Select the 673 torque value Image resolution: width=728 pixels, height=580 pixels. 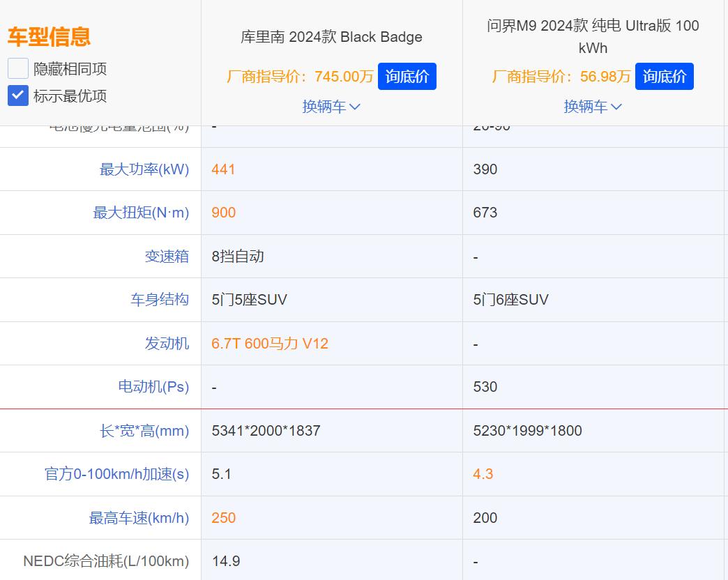pyautogui.click(x=485, y=213)
